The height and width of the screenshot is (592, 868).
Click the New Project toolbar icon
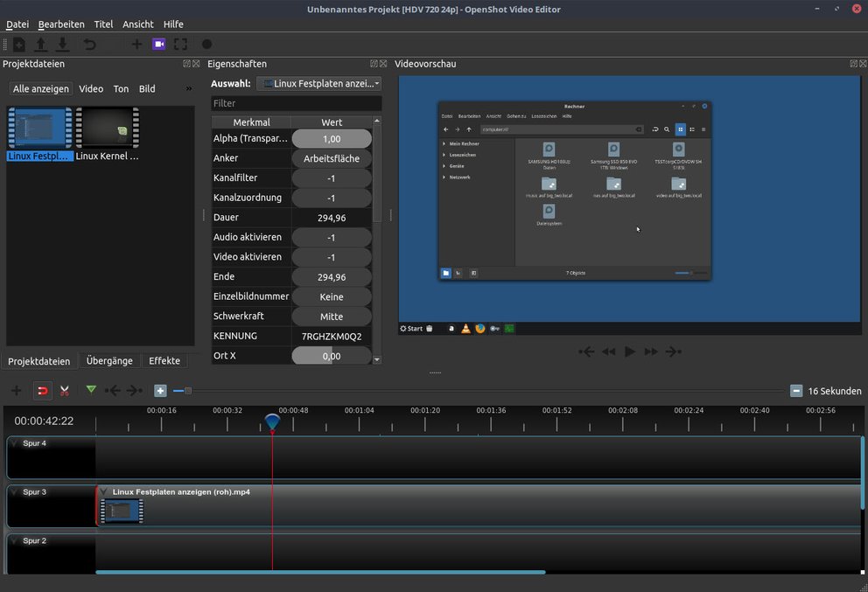point(19,45)
